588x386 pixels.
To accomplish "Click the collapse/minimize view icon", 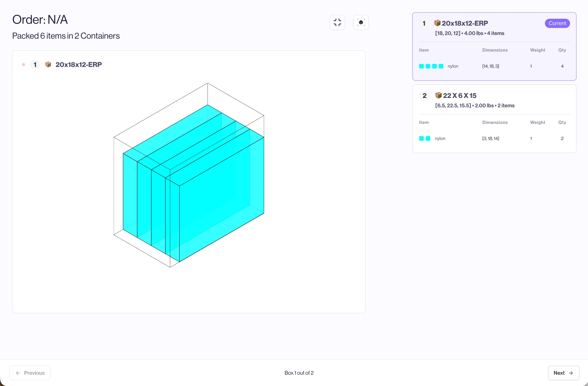I will point(337,22).
